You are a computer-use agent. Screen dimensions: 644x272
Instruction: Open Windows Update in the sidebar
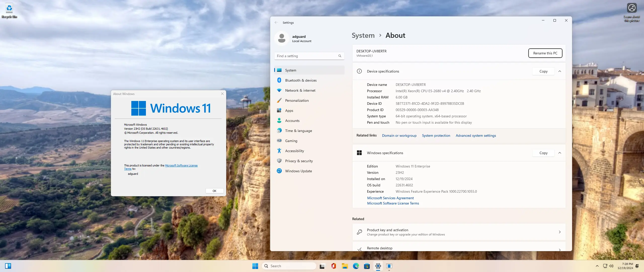point(298,171)
